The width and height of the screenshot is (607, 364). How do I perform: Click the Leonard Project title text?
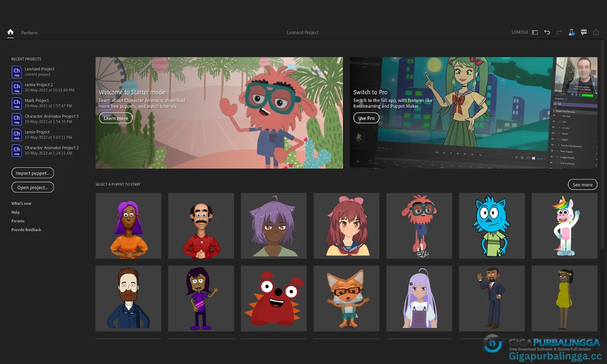pyautogui.click(x=302, y=32)
